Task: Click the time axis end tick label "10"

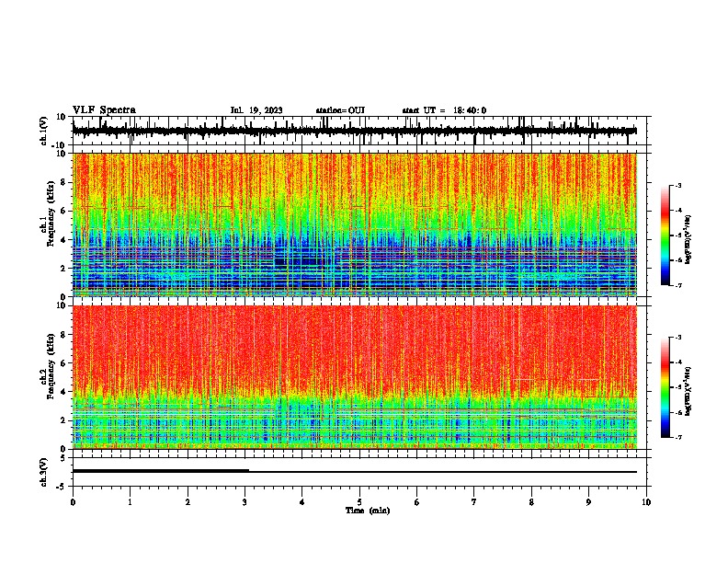Action: (646, 502)
